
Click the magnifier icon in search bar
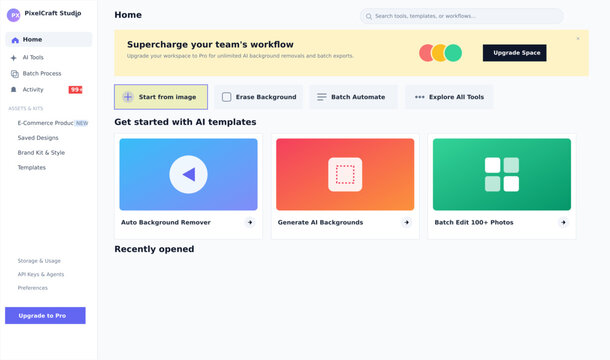(x=368, y=16)
